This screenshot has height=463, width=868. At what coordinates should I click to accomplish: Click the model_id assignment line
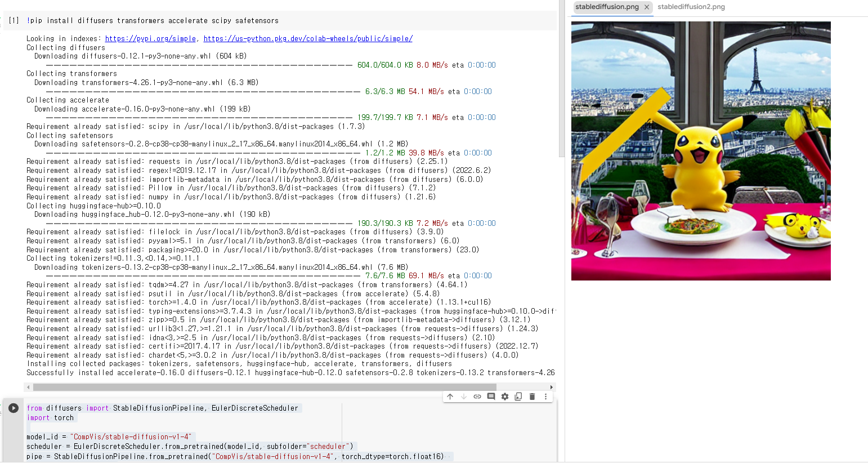[x=109, y=437]
